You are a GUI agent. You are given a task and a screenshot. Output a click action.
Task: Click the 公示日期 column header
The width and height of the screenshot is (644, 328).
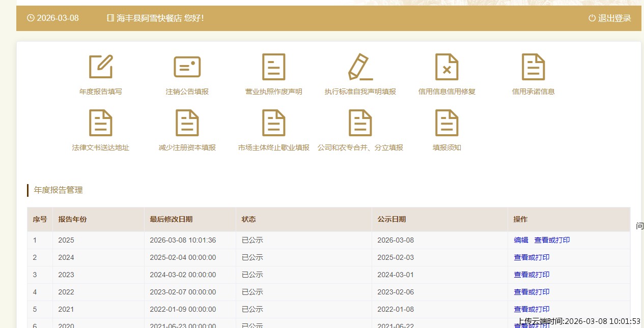tap(391, 219)
